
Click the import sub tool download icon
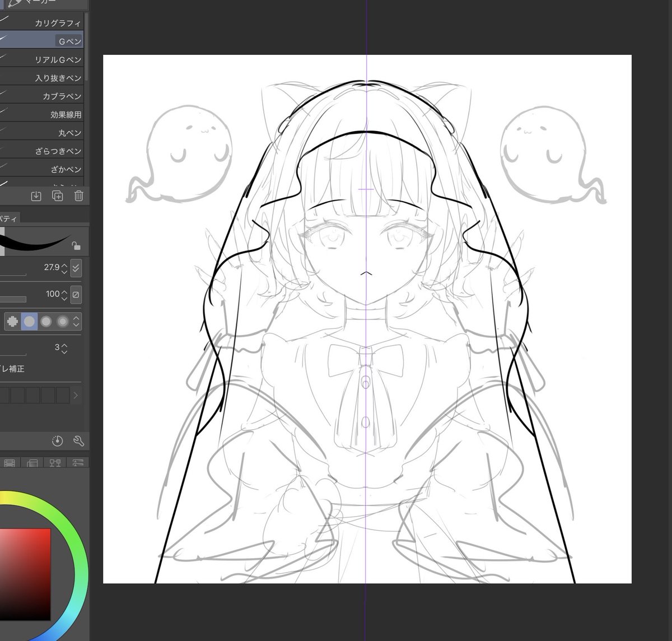pos(36,196)
